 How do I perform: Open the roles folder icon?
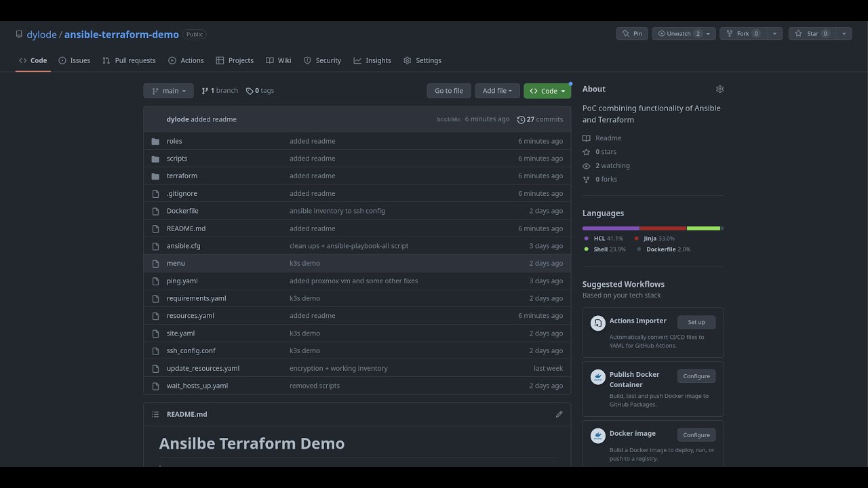tap(155, 141)
